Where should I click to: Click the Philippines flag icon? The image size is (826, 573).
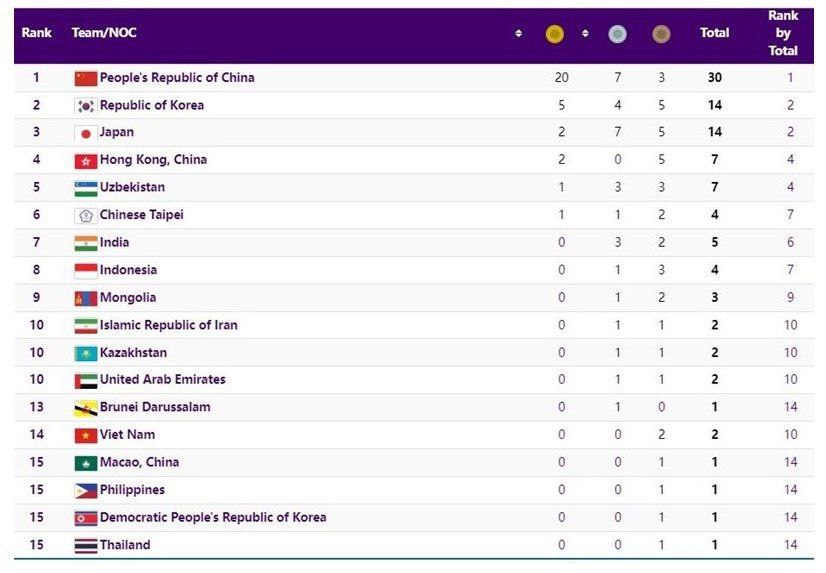click(x=85, y=491)
